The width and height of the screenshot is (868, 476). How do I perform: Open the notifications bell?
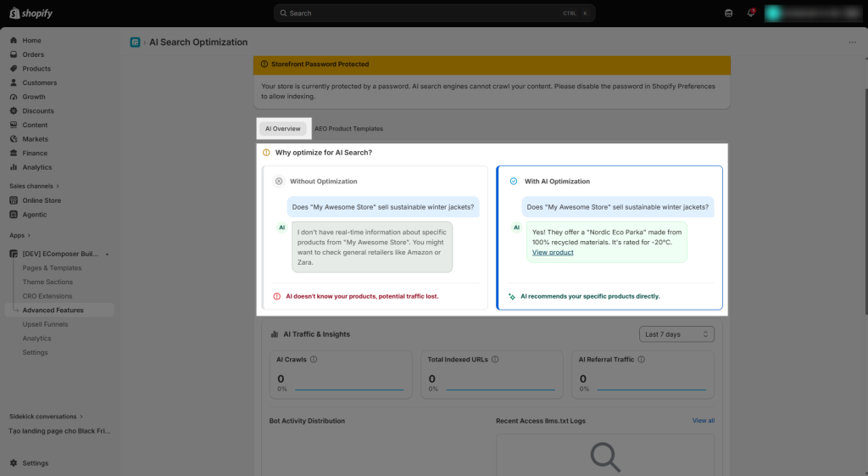click(x=751, y=13)
